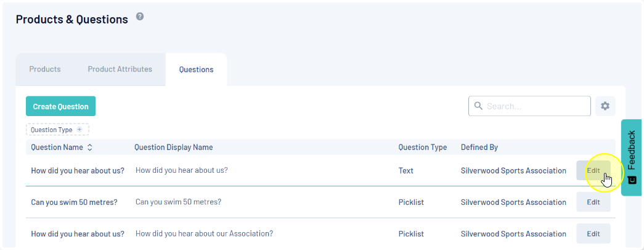Add a Question Type filter plus icon
Screen dimensions: 644x250
pyautogui.click(x=79, y=130)
